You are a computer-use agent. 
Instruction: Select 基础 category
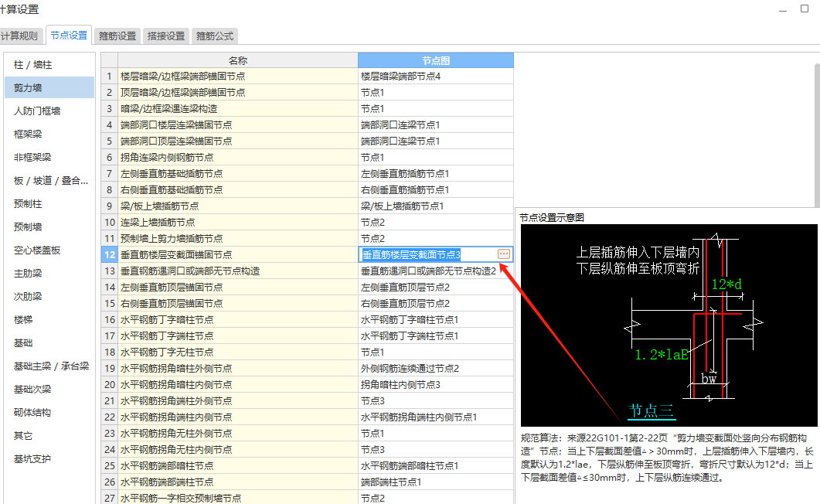(49, 343)
